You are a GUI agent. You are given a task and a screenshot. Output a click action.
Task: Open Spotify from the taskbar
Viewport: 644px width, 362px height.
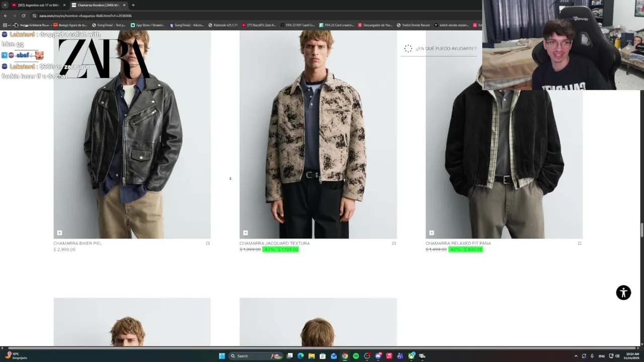356,356
